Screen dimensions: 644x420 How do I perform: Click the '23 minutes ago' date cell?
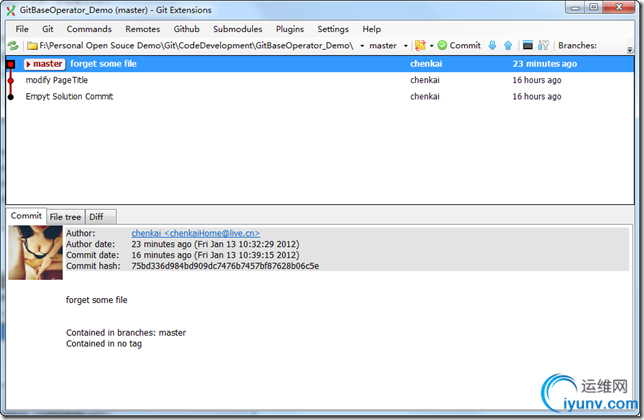tap(545, 64)
